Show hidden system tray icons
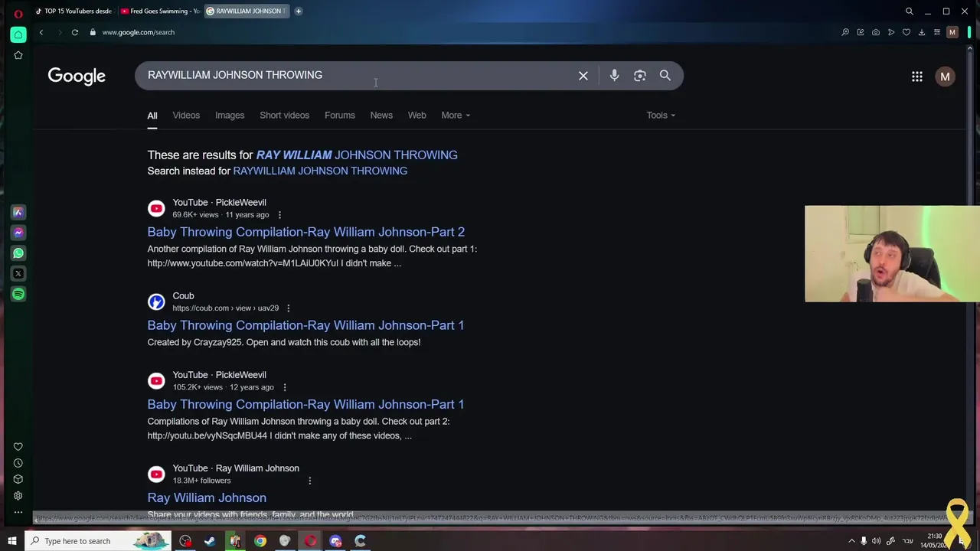 click(851, 541)
